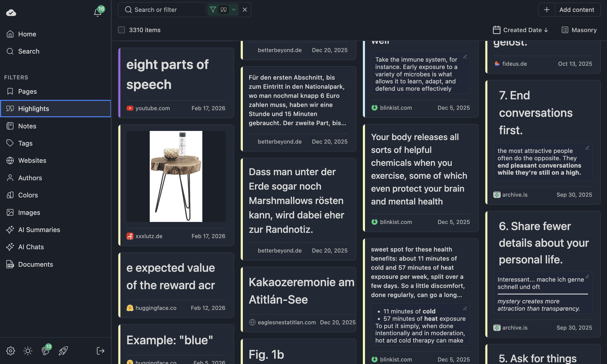Toggle light theme with the sun icon

[28, 351]
